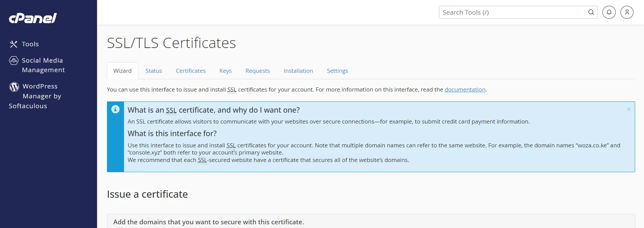Viewport: 644px width, 228px height.
Task: Select the Wizard tab
Action: point(123,71)
